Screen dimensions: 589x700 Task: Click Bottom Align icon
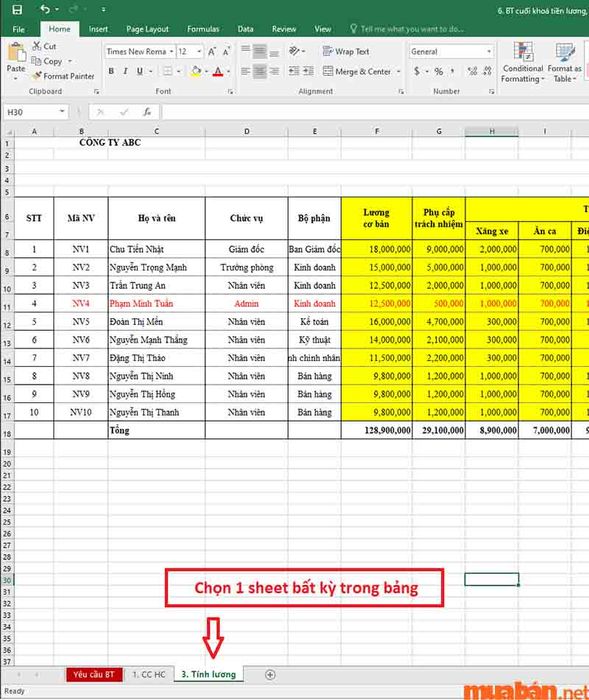coord(274,52)
